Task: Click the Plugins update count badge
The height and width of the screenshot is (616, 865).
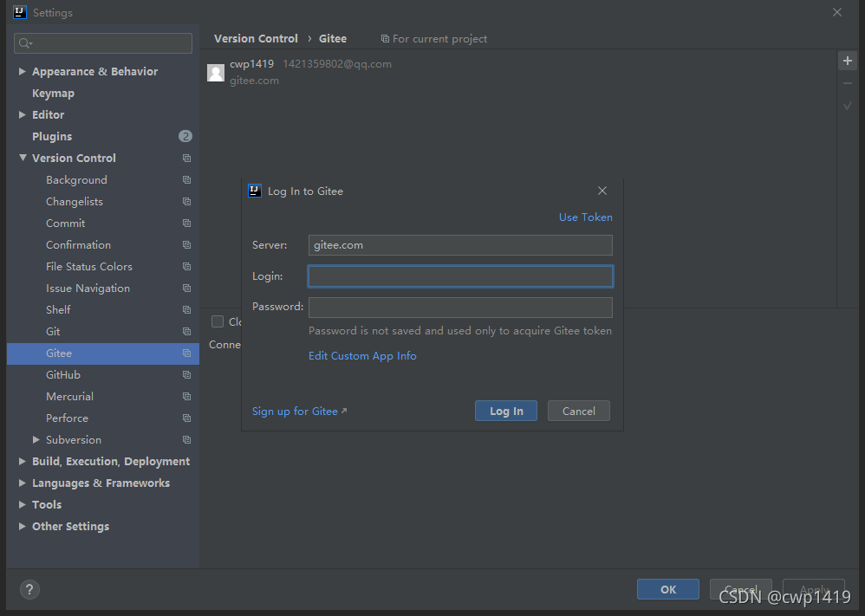Action: point(185,136)
